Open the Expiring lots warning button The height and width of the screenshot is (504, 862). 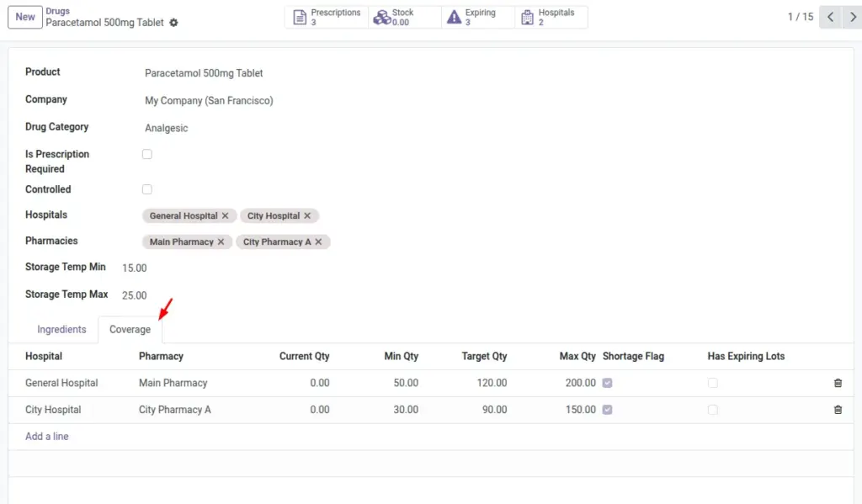click(x=478, y=17)
